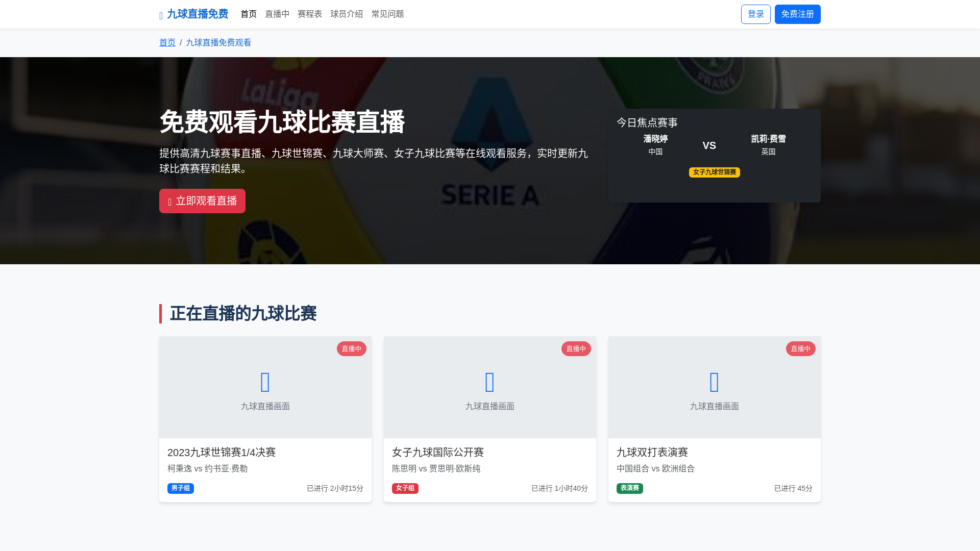Open the 直播中 nav item
This screenshot has width=980, height=551.
[277, 14]
